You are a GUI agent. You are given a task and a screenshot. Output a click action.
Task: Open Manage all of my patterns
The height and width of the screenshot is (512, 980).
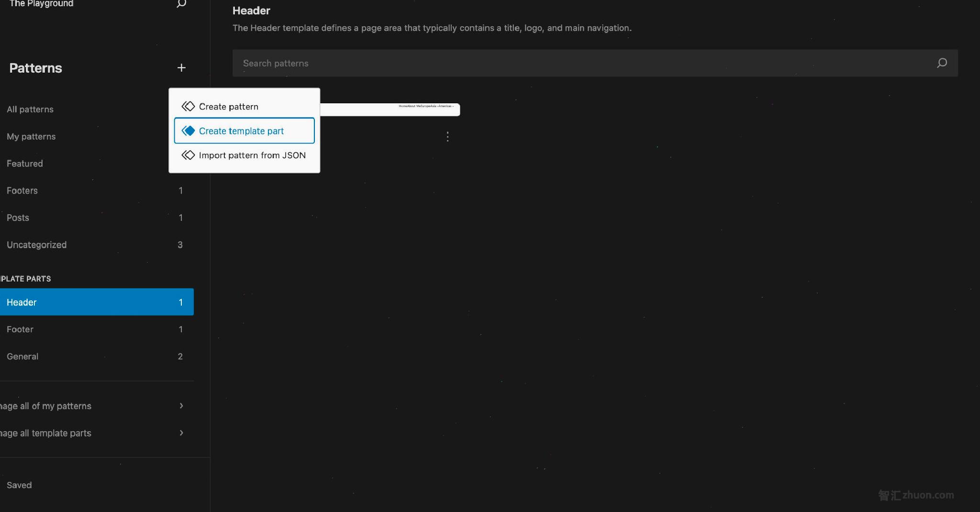coord(97,406)
